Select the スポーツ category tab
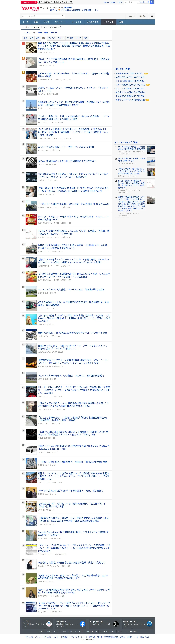This screenshot has width=175, height=644. (x=61, y=38)
